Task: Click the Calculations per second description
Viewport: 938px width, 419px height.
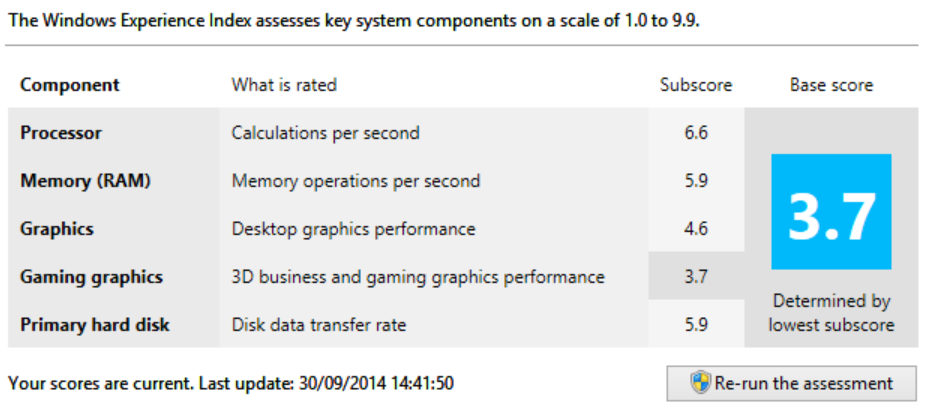Action: point(325,133)
